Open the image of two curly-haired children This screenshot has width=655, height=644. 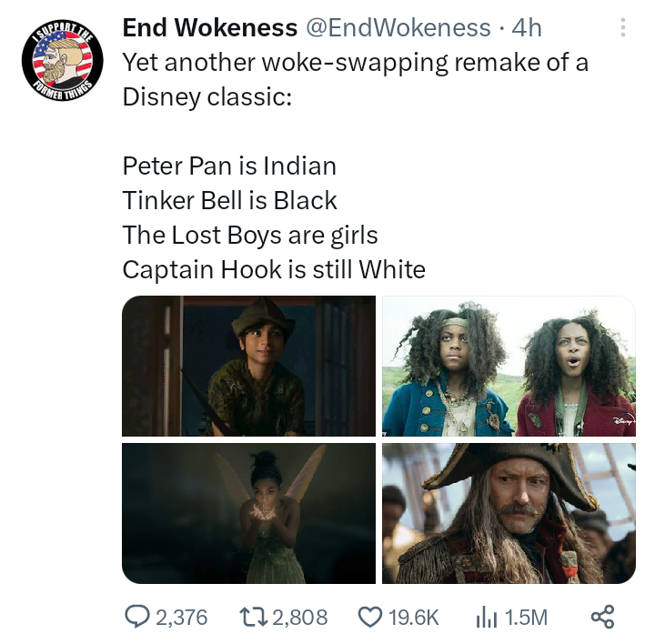[509, 366]
